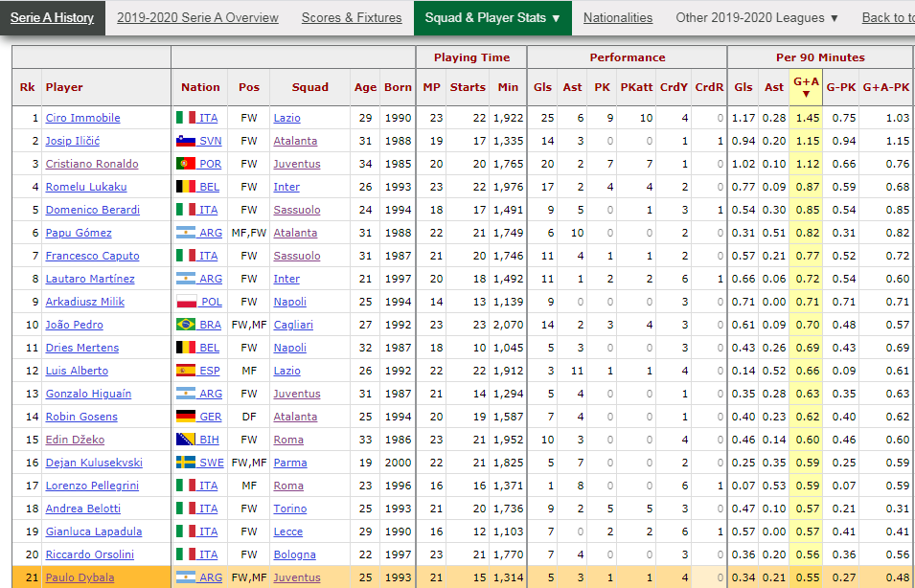This screenshot has height=588, width=915.
Task: Open Lazio squad link in Immobile row
Action: (287, 118)
